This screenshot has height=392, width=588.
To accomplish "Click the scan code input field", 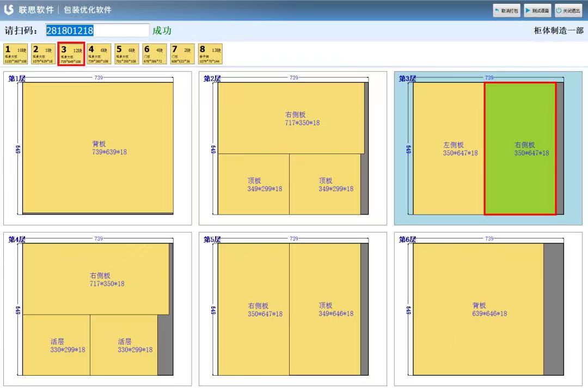I will click(97, 30).
